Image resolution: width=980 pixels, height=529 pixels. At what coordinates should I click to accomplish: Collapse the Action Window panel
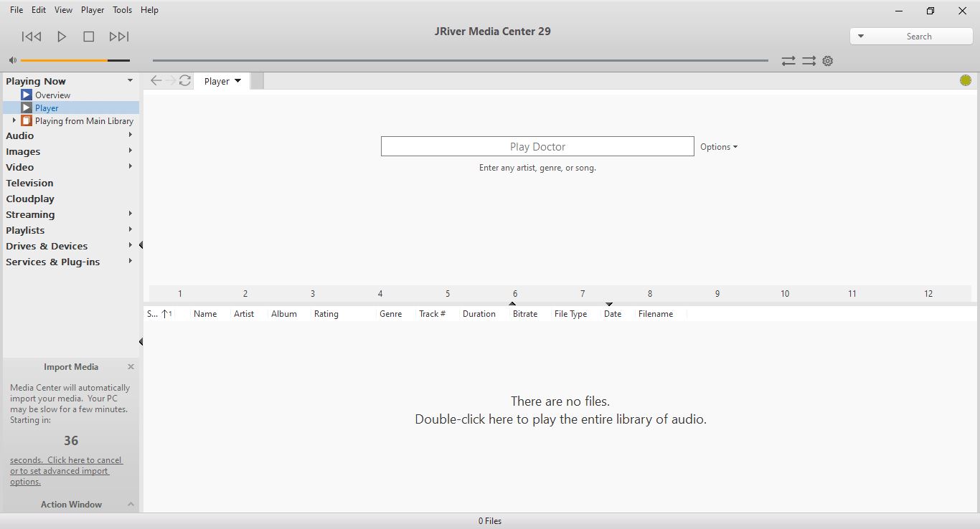[131, 505]
